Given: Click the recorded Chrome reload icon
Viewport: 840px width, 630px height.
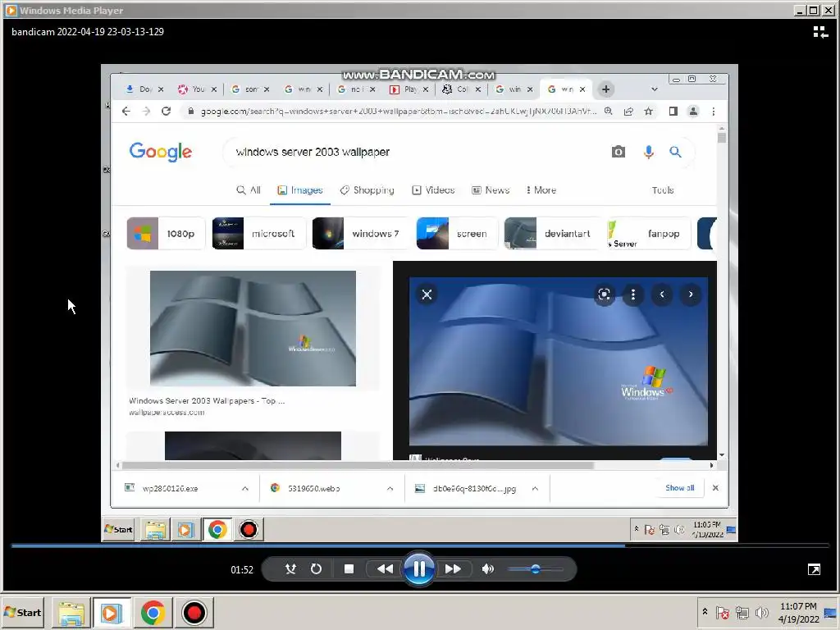Looking at the screenshot, I should pos(166,111).
